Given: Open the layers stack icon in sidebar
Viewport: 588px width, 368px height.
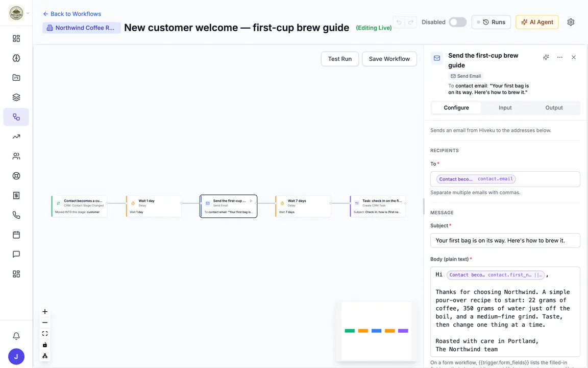Looking at the screenshot, I should click(x=16, y=97).
